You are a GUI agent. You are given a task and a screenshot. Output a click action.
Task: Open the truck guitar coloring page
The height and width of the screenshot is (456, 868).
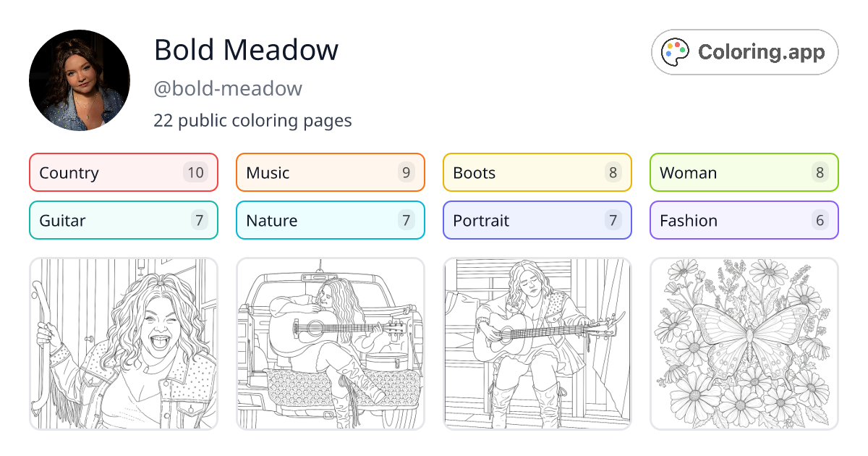point(330,343)
